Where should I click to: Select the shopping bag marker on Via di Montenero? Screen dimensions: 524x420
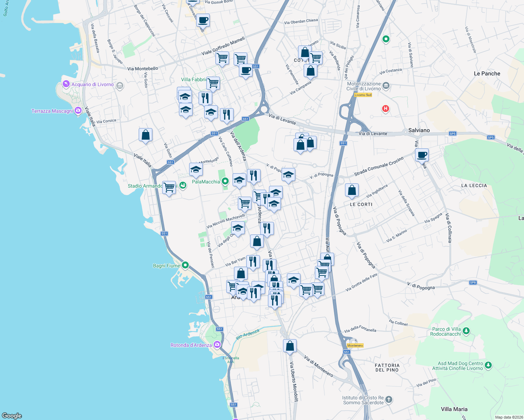coord(290,346)
